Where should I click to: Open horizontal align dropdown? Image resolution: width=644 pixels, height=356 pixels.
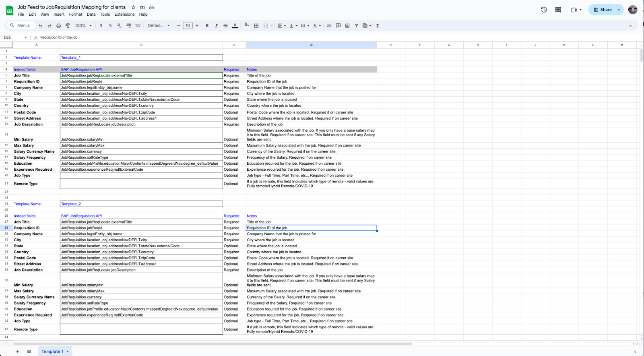[x=282, y=26]
